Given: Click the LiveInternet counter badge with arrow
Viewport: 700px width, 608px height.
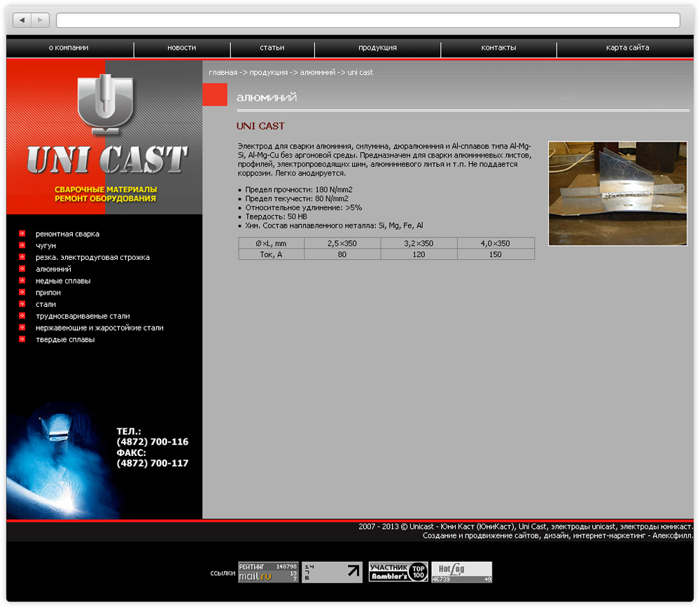Looking at the screenshot, I should [x=332, y=572].
